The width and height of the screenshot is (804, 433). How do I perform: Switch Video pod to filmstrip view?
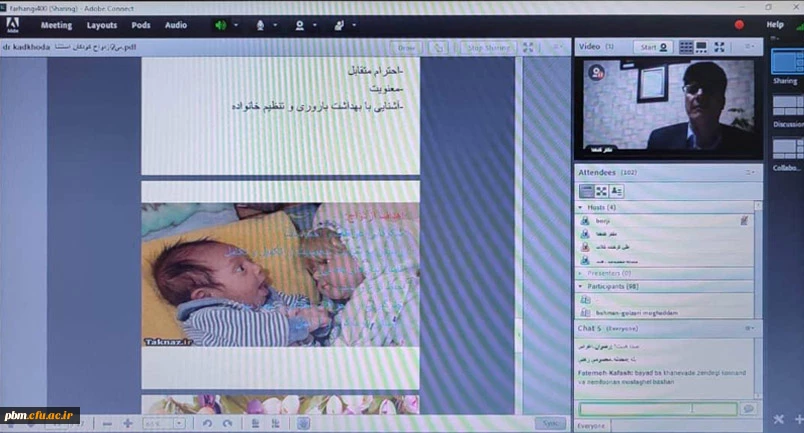[702, 46]
